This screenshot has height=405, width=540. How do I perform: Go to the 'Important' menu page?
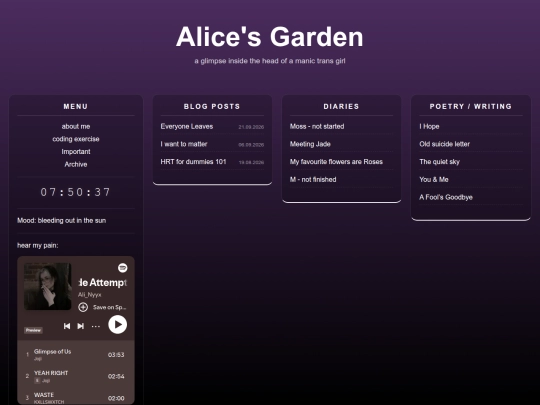tap(76, 152)
